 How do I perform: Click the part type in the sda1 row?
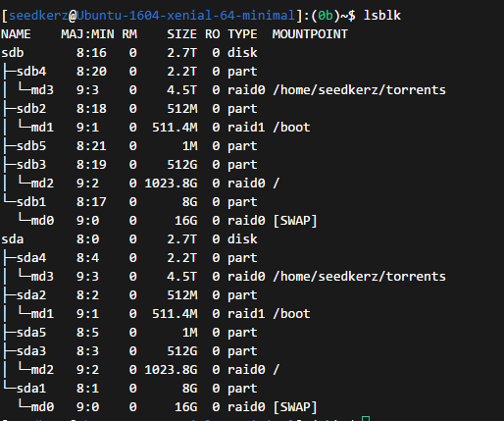(x=242, y=389)
